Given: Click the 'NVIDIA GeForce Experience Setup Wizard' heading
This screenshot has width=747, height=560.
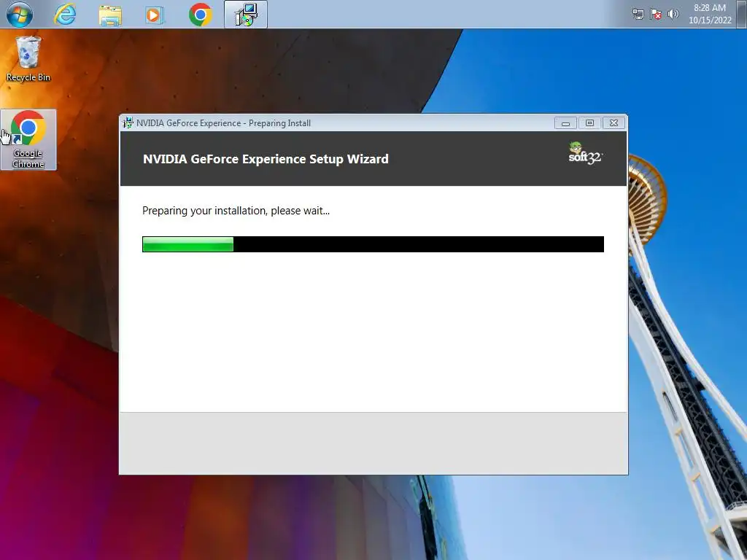Looking at the screenshot, I should click(x=266, y=159).
